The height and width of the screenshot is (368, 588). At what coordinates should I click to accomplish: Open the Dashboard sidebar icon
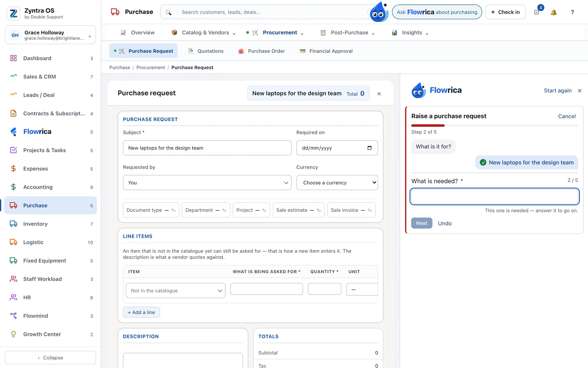point(14,58)
